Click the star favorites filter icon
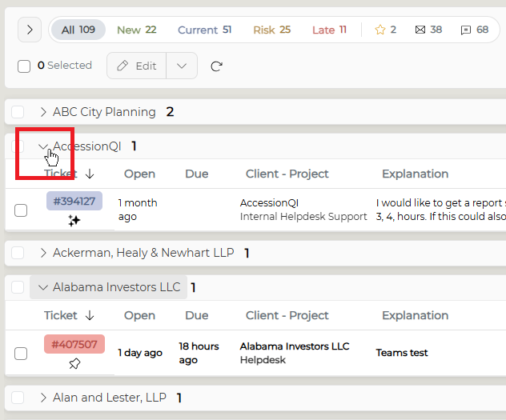Viewport: 506px width, 420px height. [380, 30]
